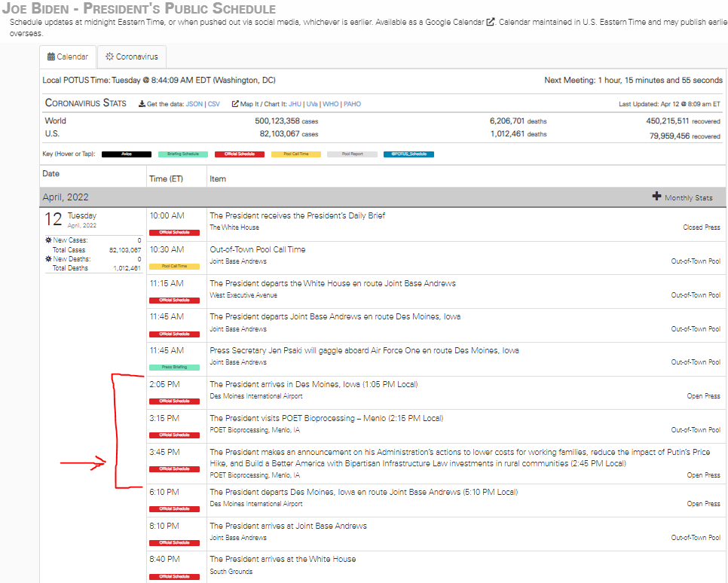Click the blue @POTUS_Schedule key swatch
Screen dimensions: 728x583
pyautogui.click(x=408, y=154)
